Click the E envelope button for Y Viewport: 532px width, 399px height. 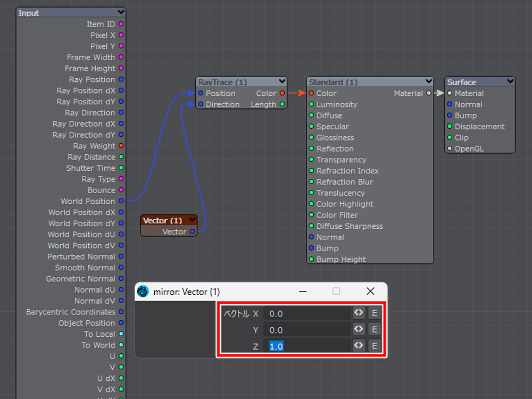[374, 330]
